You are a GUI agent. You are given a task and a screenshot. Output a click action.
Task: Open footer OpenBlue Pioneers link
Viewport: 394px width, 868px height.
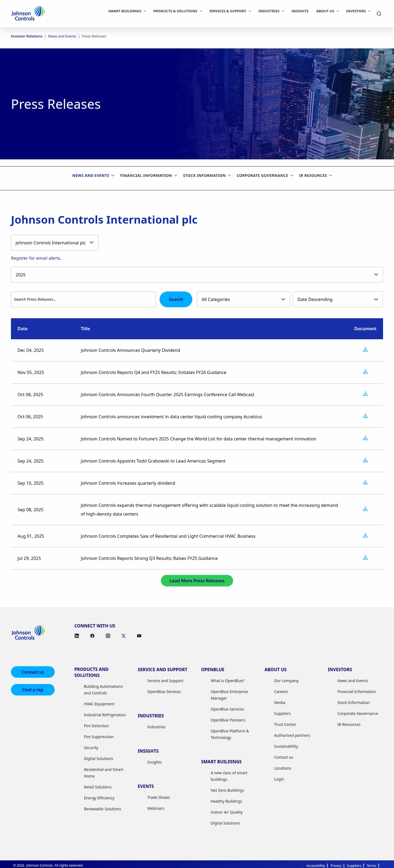(x=228, y=720)
